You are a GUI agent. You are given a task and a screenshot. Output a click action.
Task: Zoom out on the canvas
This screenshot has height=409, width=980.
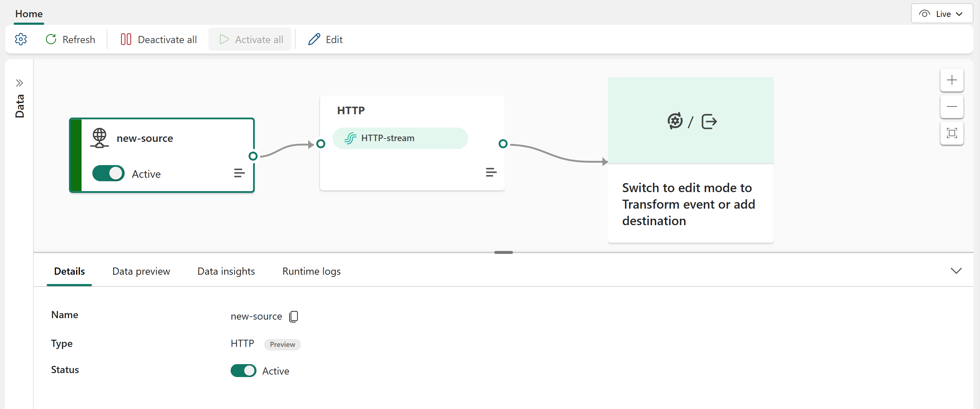[952, 107]
